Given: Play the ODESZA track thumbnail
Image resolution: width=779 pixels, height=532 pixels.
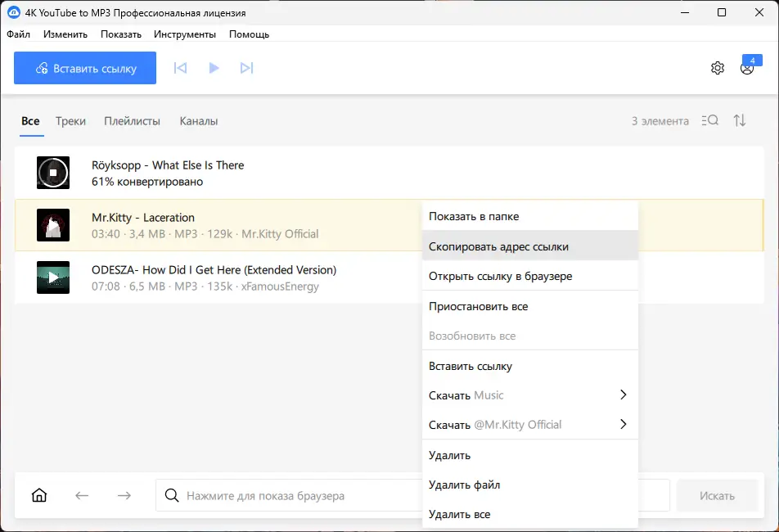Looking at the screenshot, I should tap(53, 277).
